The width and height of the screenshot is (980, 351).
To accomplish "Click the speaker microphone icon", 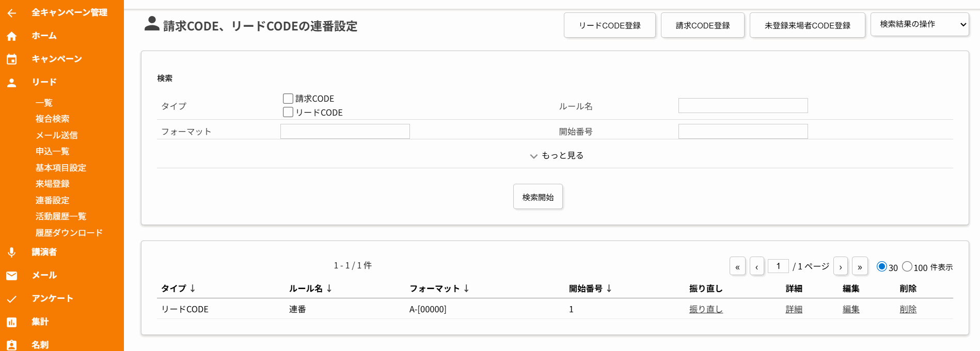I will tap(11, 252).
